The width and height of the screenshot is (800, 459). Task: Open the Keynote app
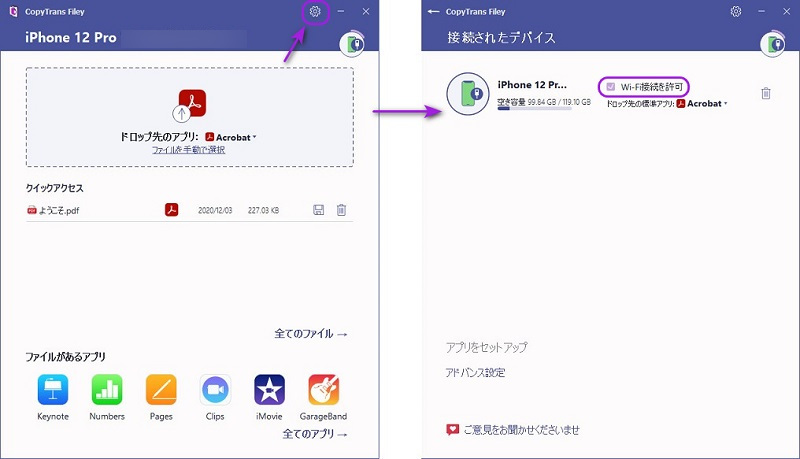point(53,390)
